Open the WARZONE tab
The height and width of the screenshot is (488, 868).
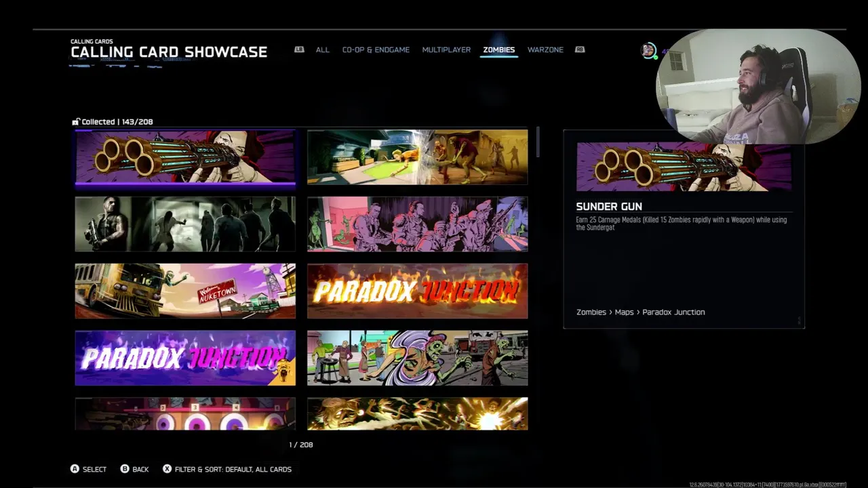pos(545,49)
